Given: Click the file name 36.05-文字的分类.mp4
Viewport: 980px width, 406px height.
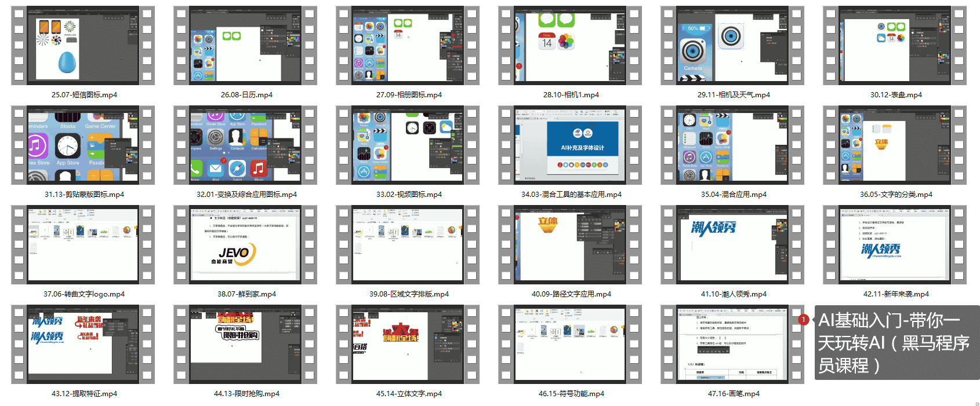Looking at the screenshot, I should (896, 195).
